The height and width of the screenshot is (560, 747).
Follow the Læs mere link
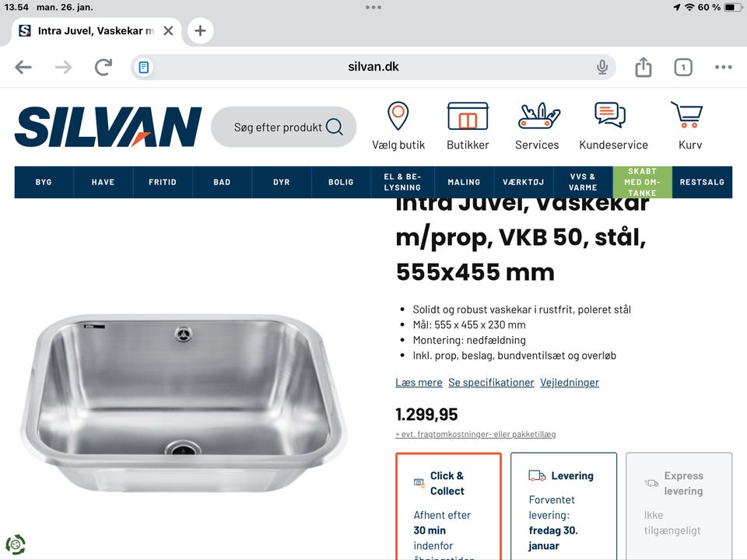pos(419,383)
